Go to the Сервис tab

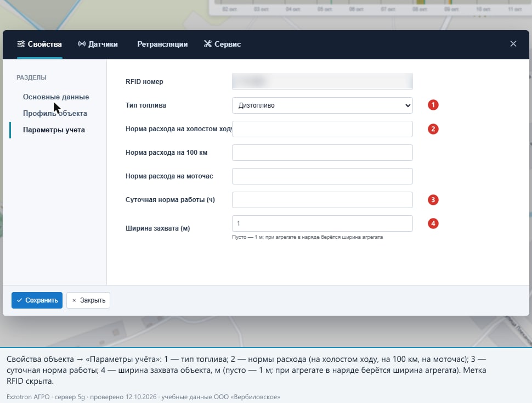coord(222,44)
